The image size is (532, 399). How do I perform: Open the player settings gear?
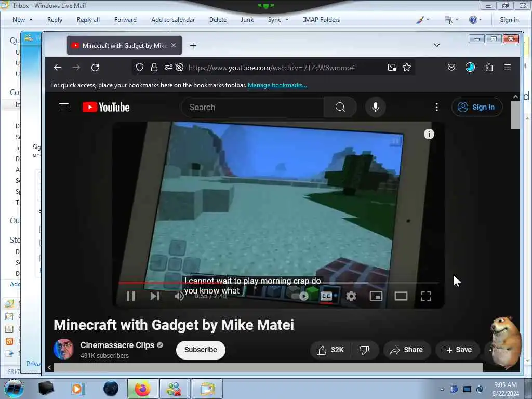[351, 296]
